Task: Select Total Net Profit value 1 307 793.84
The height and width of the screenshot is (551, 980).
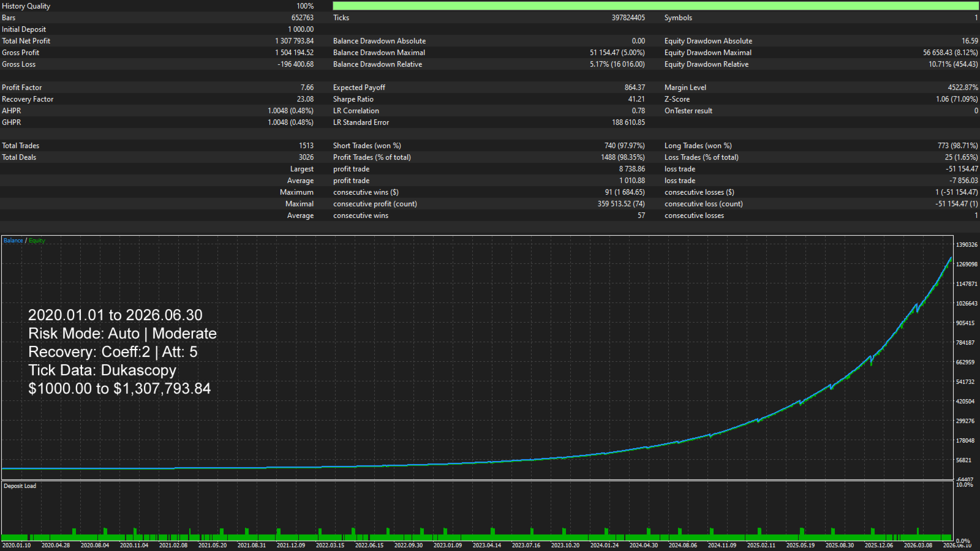Action: point(295,41)
